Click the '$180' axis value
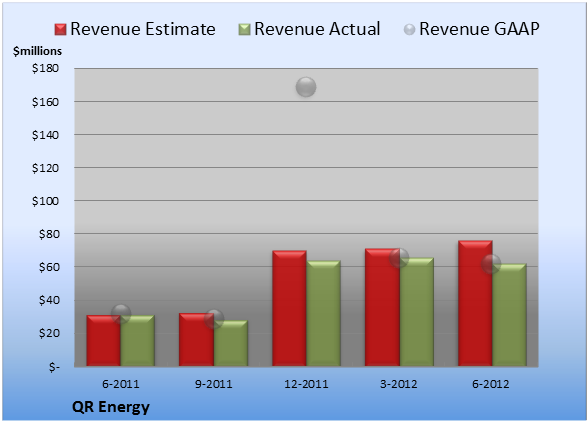The image size is (588, 422). tap(45, 68)
